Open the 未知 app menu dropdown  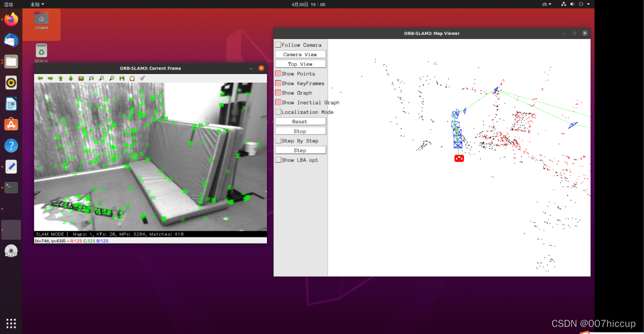(x=37, y=4)
